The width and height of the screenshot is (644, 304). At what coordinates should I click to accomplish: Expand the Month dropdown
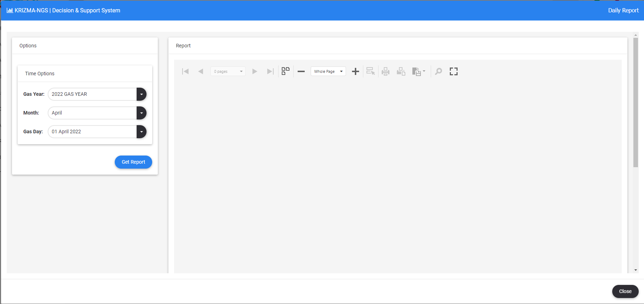141,113
